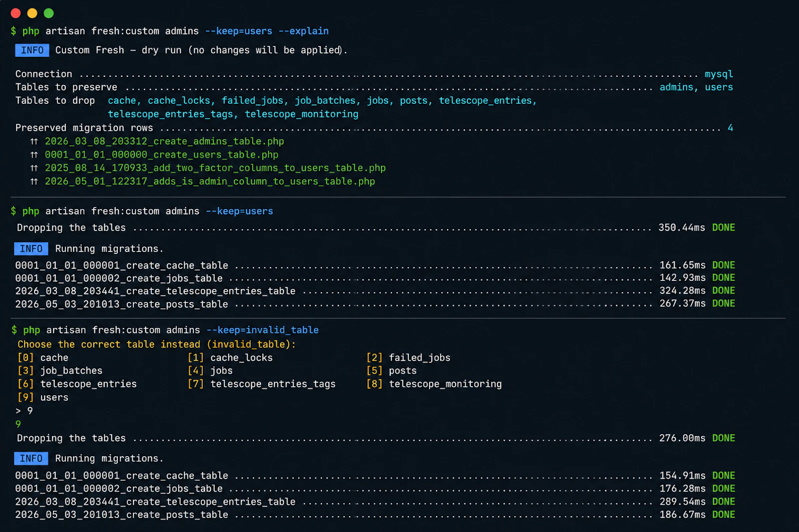Click the '161.65ms' cache table timing
Image resolution: width=799 pixels, height=532 pixels.
pos(683,265)
